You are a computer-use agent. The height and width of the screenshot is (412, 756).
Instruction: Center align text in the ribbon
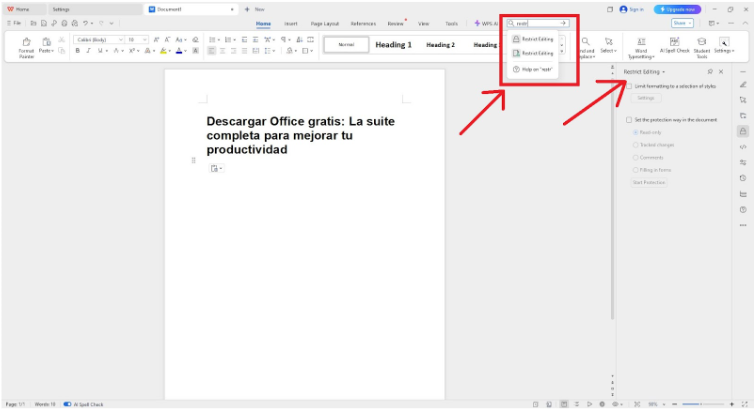(222, 51)
